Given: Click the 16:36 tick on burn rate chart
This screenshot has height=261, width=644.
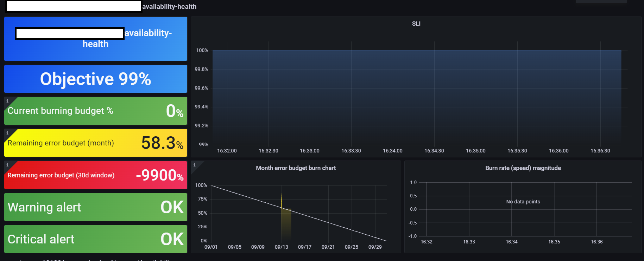Looking at the screenshot, I should point(597,242).
